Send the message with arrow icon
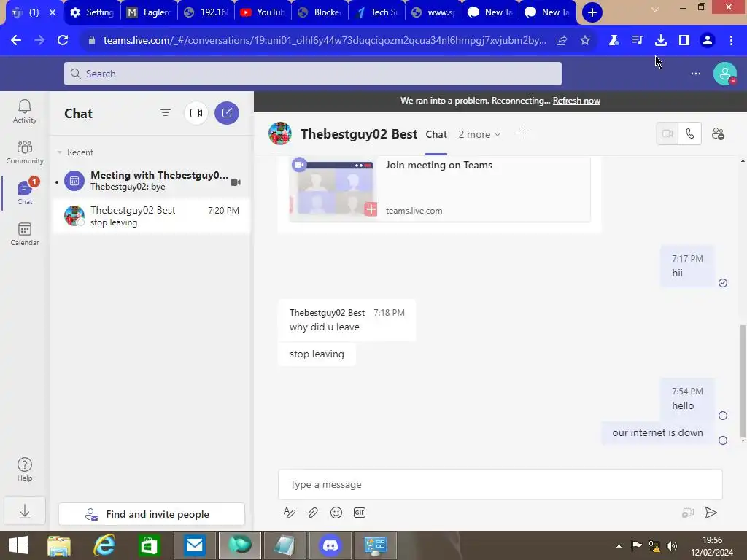The image size is (747, 560). click(x=711, y=513)
